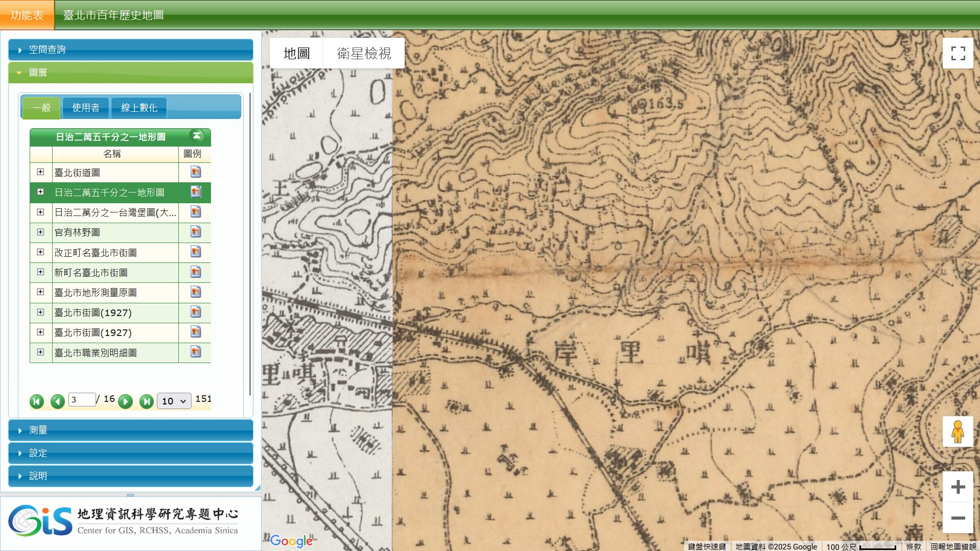Open 鍵盤快速鍵 keyboard shortcuts
This screenshot has width=980, height=551.
707,546
